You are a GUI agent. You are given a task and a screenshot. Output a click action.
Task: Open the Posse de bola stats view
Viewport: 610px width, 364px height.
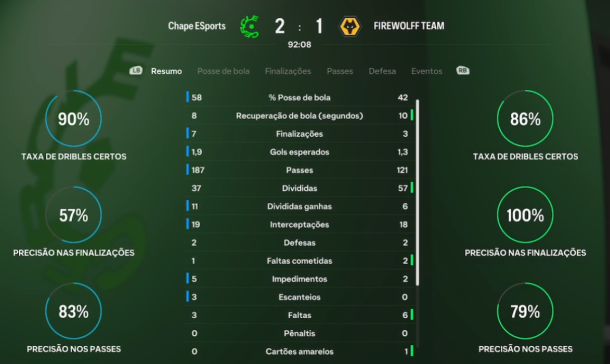click(223, 71)
